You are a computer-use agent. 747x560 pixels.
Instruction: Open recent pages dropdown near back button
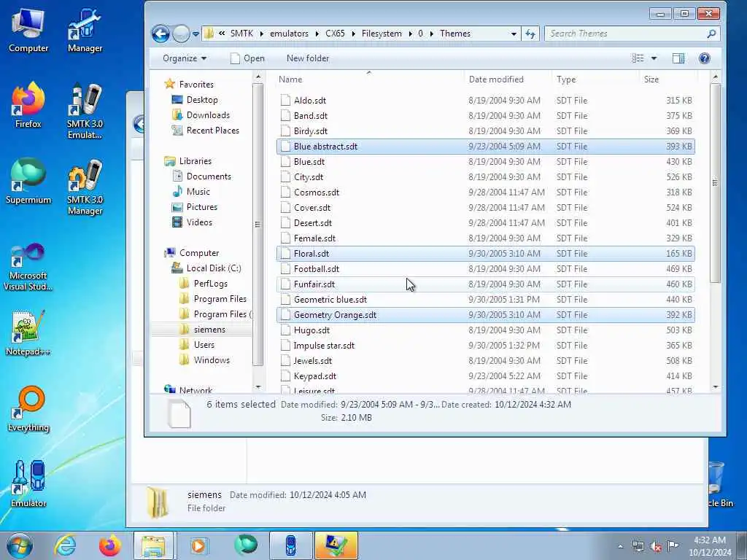tap(196, 34)
